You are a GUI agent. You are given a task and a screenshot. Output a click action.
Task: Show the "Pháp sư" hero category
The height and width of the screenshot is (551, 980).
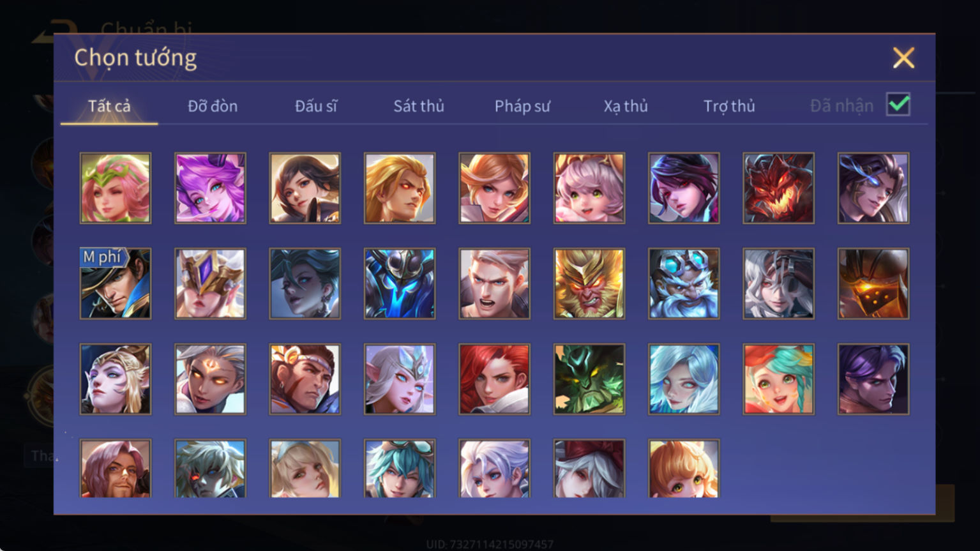522,106
